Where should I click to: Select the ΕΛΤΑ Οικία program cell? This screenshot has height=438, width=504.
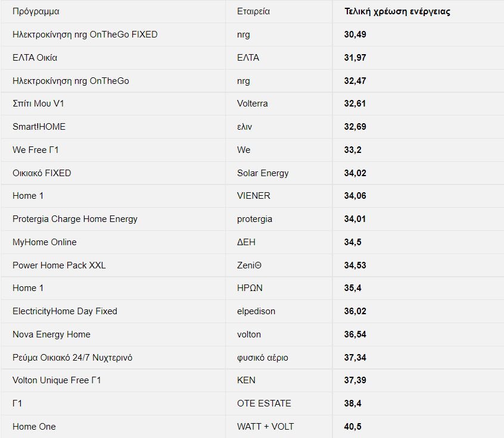click(35, 58)
